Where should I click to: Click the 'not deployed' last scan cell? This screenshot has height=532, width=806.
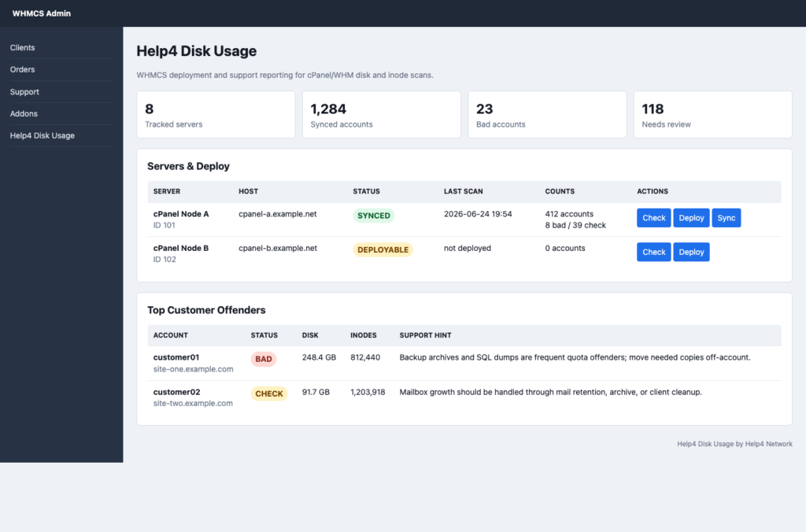point(468,248)
